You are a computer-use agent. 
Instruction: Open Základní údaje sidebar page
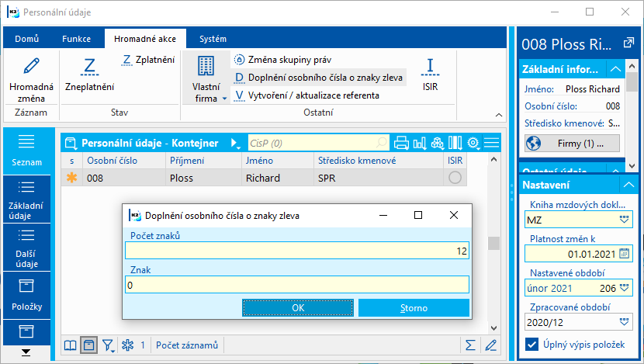(26, 199)
